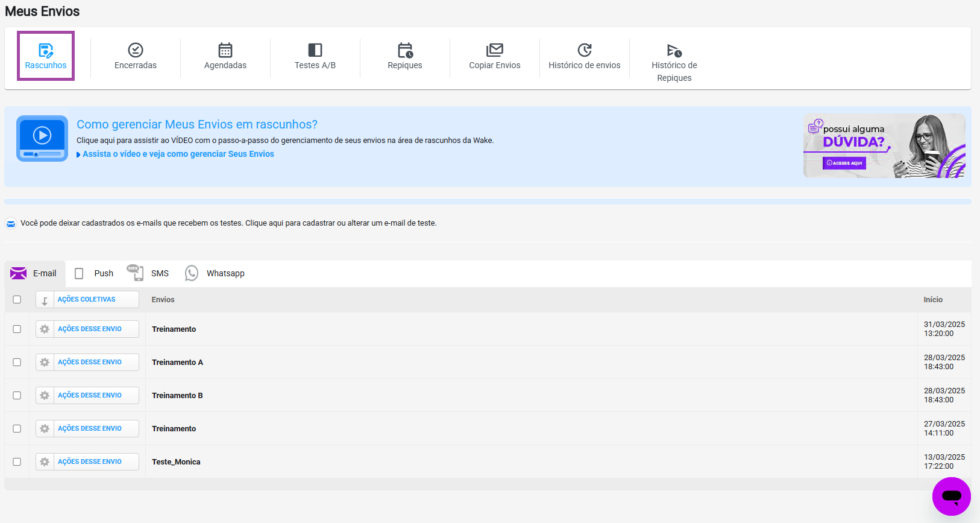The width and height of the screenshot is (980, 523).
Task: Click link Assista o vídeo e veja como gerenciar
Action: (178, 154)
